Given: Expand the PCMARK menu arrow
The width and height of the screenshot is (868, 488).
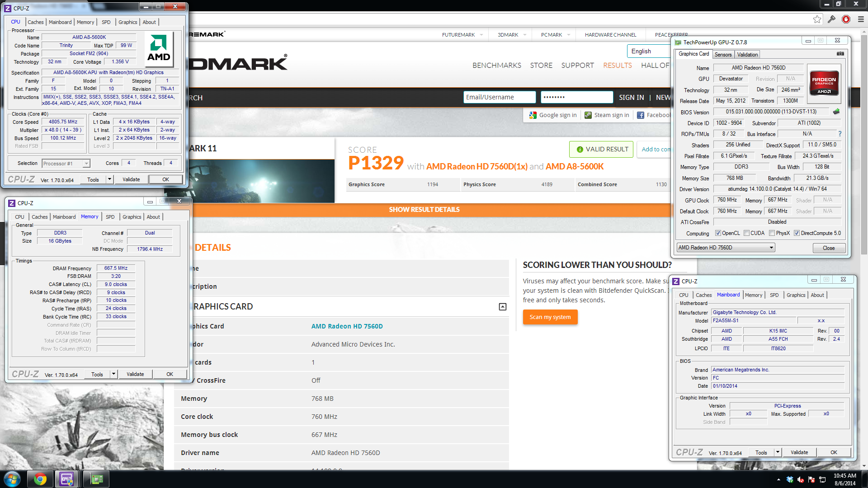Looking at the screenshot, I should point(569,35).
